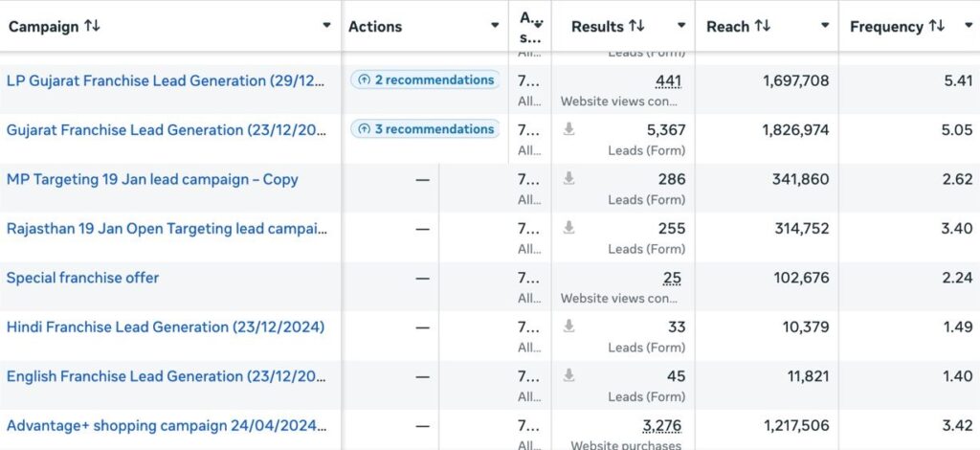Screen dimensions: 980x450
Task: Click the sort arrows icon next to Campaign
Action: [92, 26]
